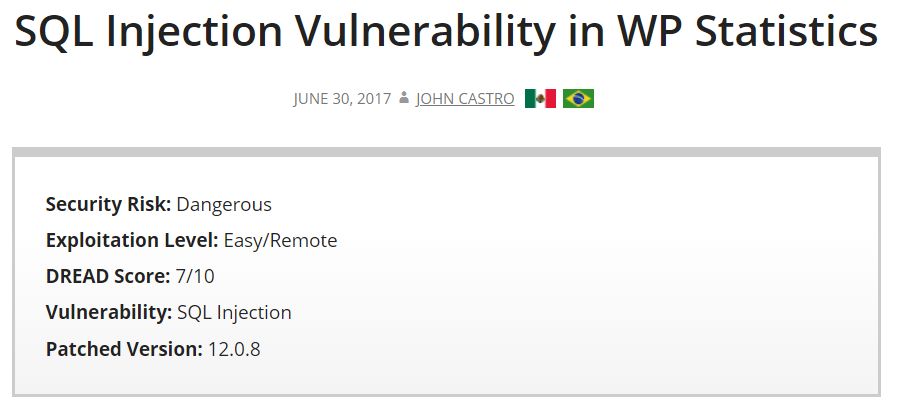Image resolution: width=906 pixels, height=413 pixels.
Task: Select the "Easy/Remote" value text
Action: tap(280, 240)
